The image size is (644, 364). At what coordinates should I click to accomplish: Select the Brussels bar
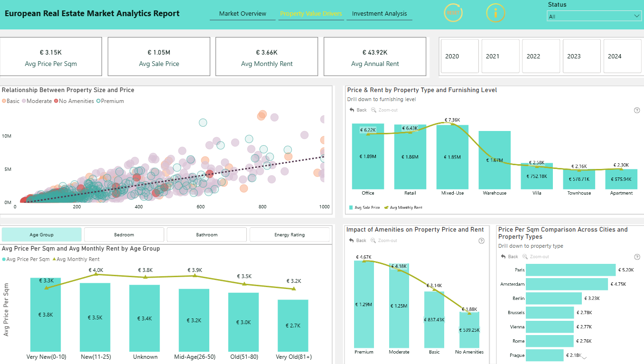click(550, 313)
